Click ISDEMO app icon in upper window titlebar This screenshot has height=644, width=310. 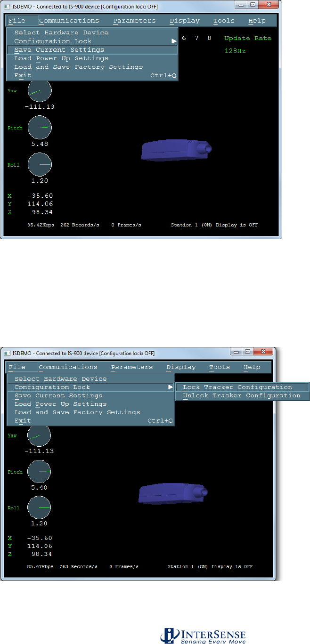pos(6,6)
